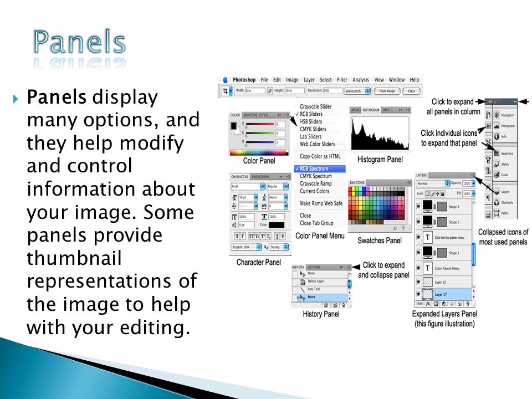Open the Info collapsed panel icon
532x399 pixels.
coord(497,136)
